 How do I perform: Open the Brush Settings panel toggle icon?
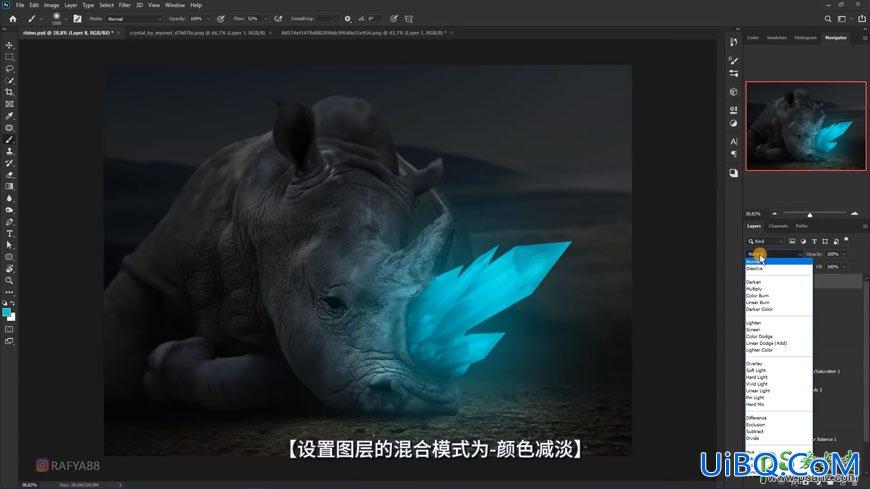click(77, 19)
